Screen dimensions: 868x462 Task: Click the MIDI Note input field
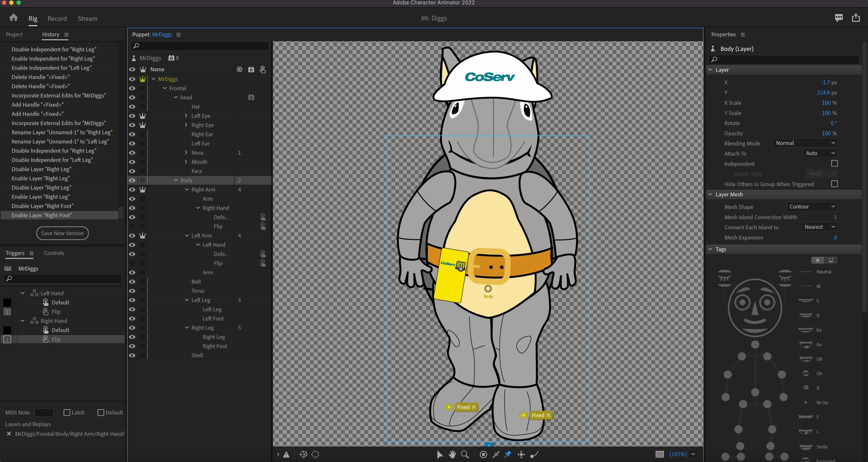(44, 413)
